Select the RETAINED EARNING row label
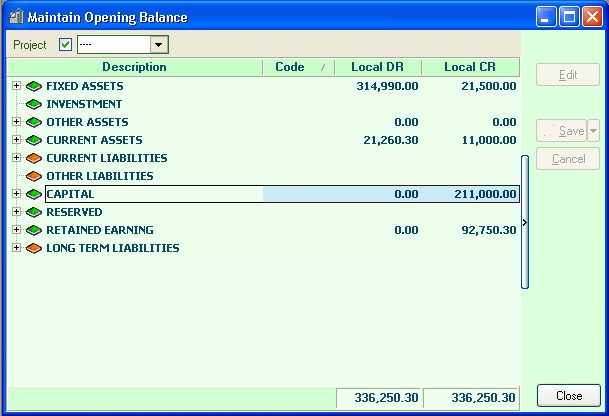Image resolution: width=609 pixels, height=416 pixels. click(x=100, y=230)
